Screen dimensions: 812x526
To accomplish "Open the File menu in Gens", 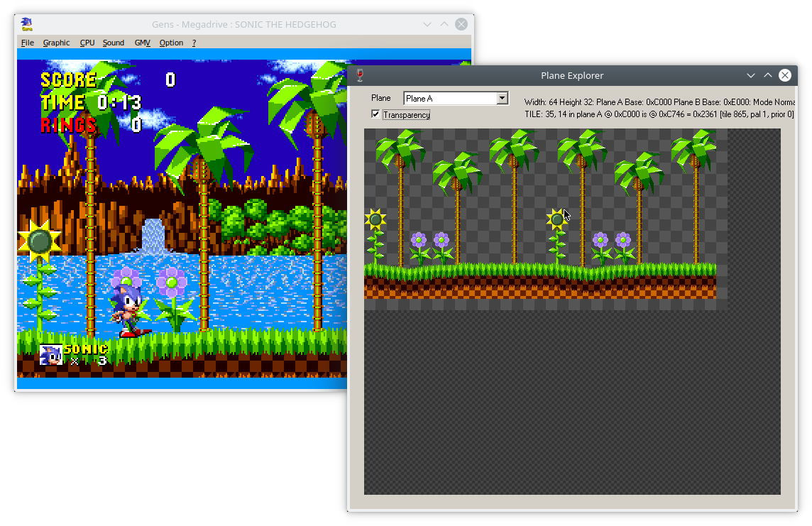I will click(x=28, y=43).
